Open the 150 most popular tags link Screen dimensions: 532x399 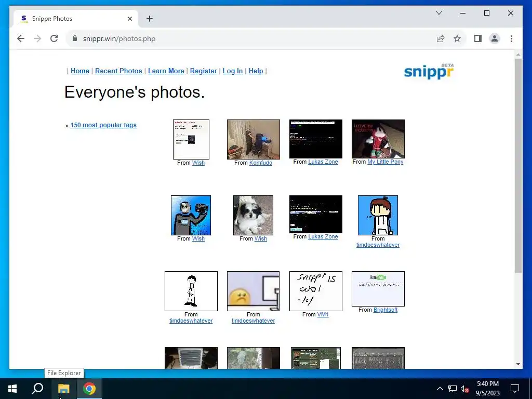click(x=103, y=125)
